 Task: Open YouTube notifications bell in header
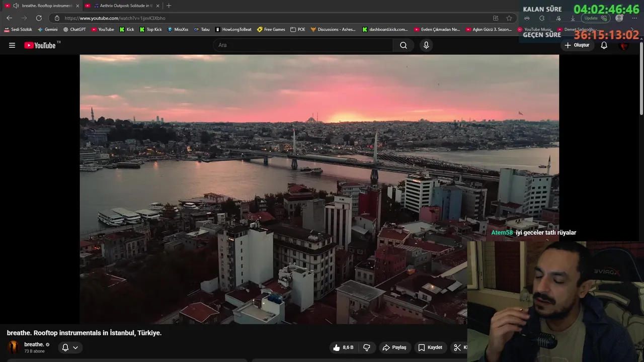[x=604, y=45]
